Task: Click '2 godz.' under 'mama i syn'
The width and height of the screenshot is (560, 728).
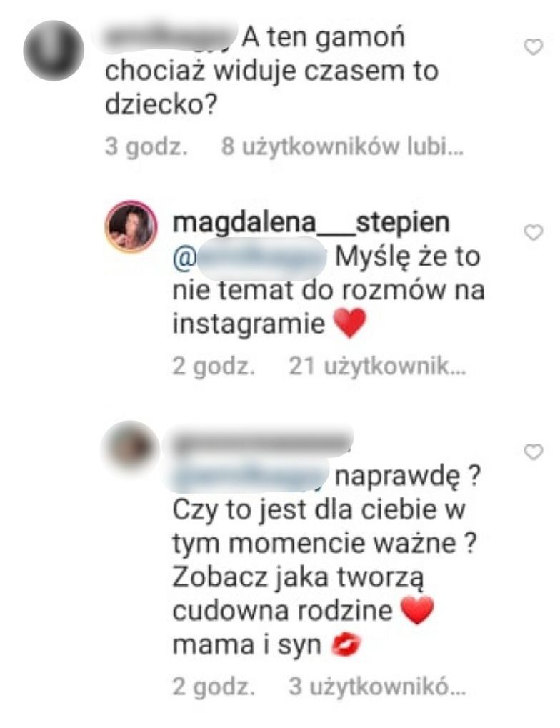Action: 214,687
